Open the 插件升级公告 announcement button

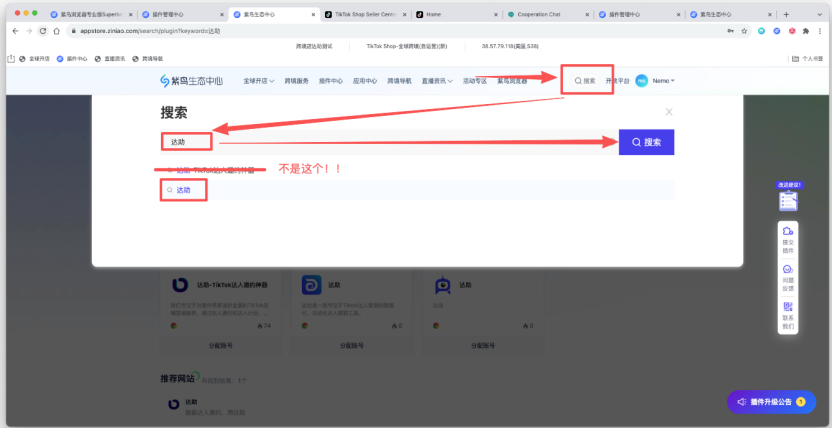pos(771,401)
